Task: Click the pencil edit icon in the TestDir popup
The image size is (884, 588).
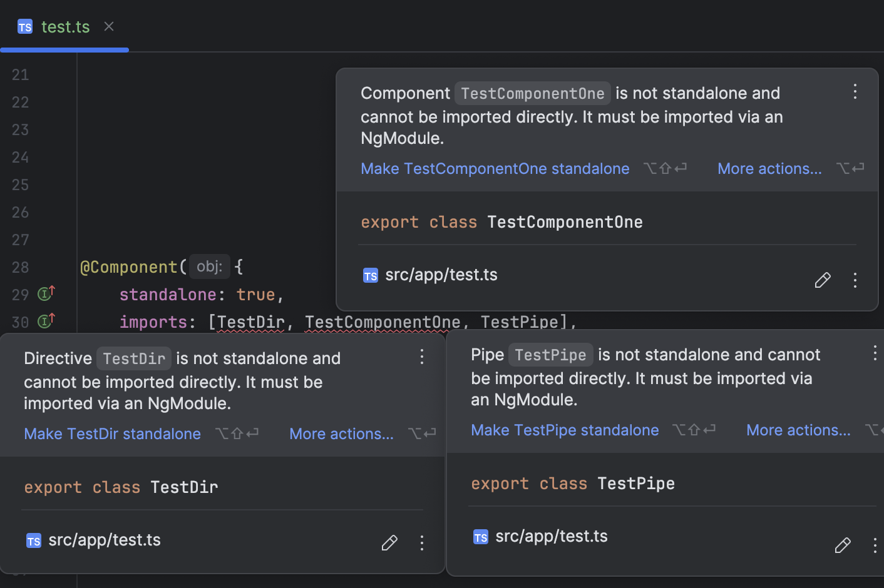Action: click(389, 542)
